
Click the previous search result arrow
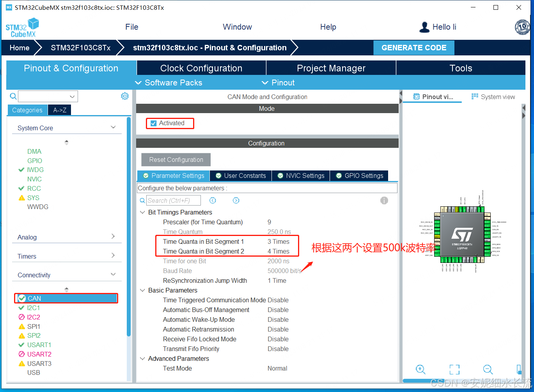[x=212, y=200]
